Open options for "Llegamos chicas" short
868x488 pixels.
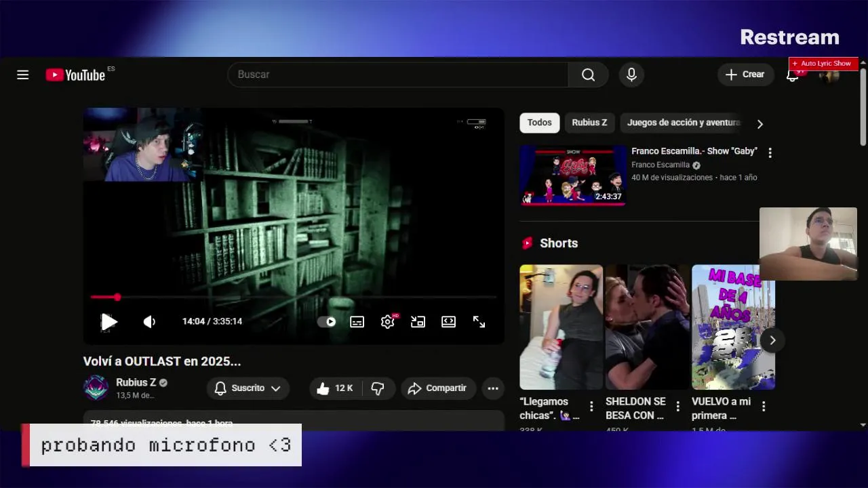[x=591, y=407]
